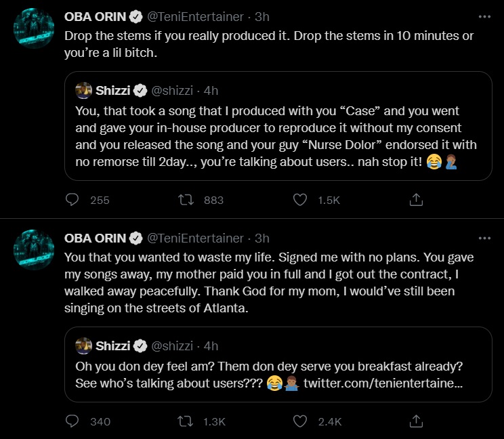Reply to the first tweet about stems
Viewport: 504px width, 439px height.
coord(73,199)
